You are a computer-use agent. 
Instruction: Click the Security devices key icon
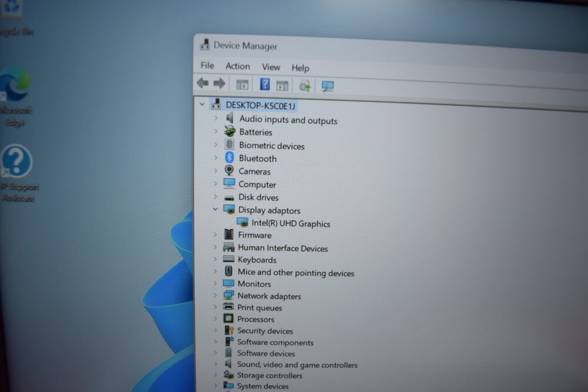229,330
